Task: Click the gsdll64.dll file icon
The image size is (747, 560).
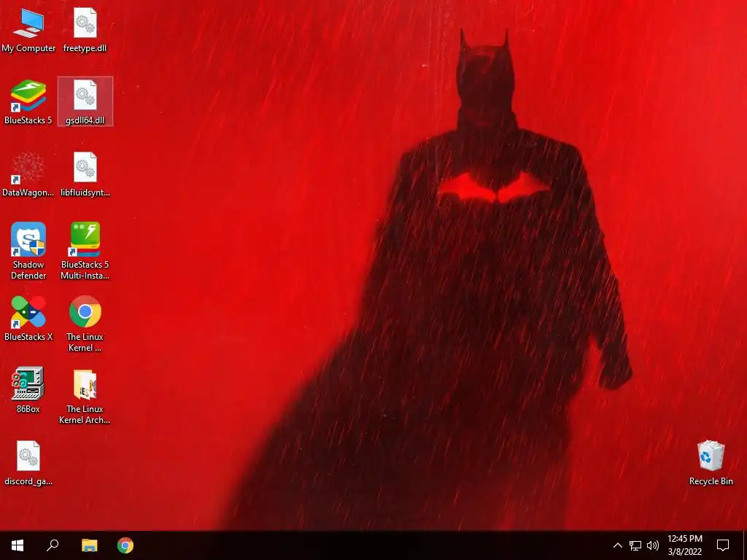Action: coord(85,101)
